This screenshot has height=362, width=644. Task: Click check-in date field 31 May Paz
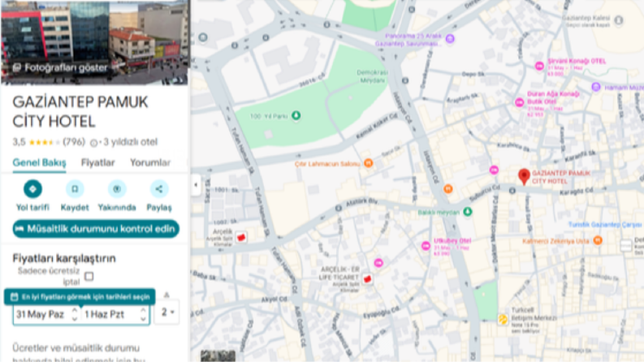[41, 314]
